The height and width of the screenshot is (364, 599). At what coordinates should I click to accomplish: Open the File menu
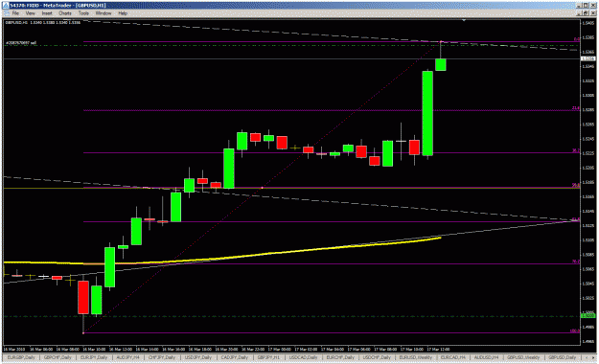pos(15,13)
